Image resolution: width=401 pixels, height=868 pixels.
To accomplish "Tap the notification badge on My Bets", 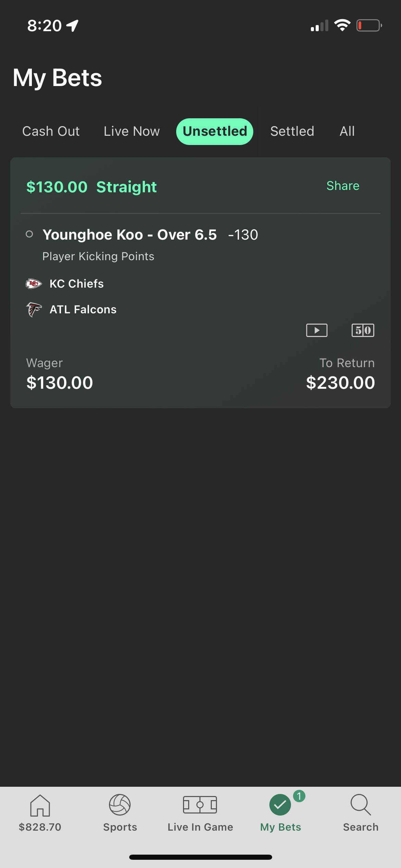I will click(x=299, y=796).
